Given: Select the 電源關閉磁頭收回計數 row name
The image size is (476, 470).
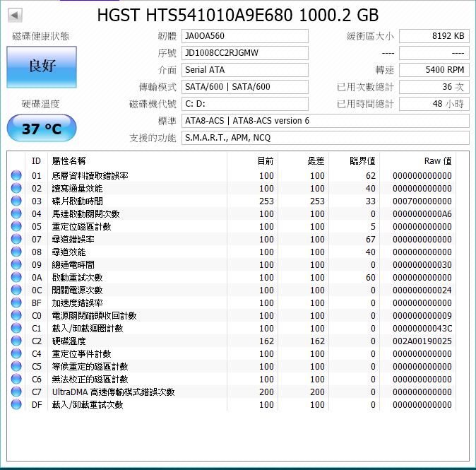Looking at the screenshot, I should [94, 316].
